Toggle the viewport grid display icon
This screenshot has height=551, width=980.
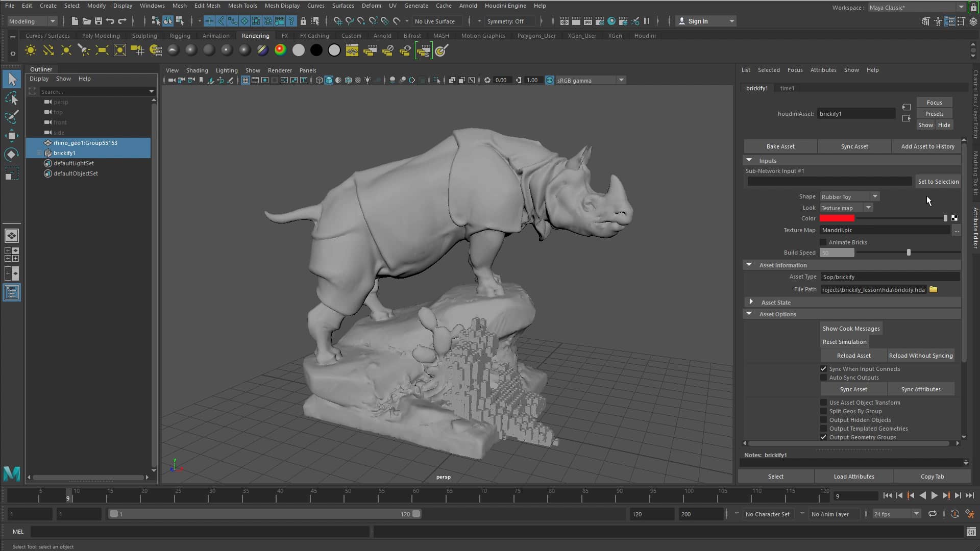(x=246, y=80)
